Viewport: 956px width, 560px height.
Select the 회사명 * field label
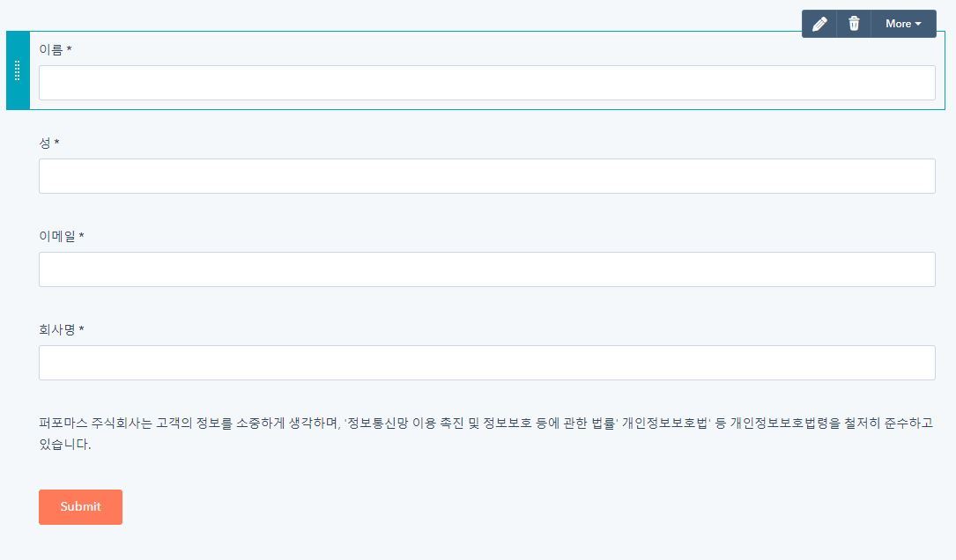[x=62, y=329]
